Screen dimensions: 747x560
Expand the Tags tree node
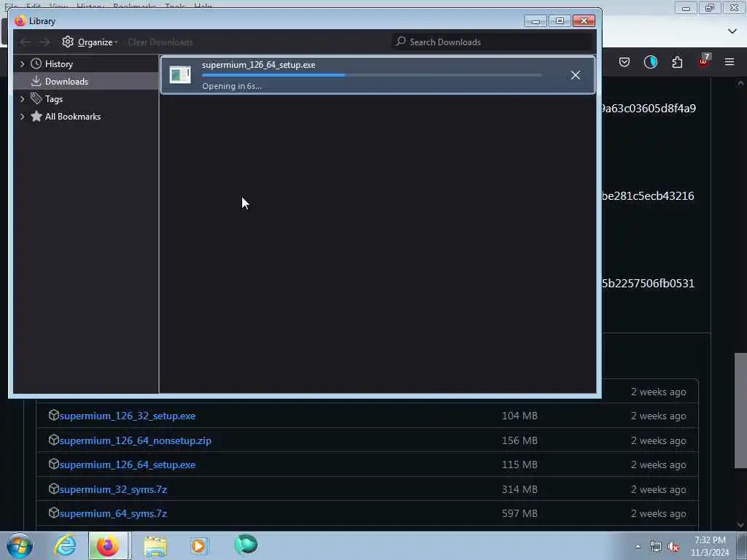click(22, 99)
